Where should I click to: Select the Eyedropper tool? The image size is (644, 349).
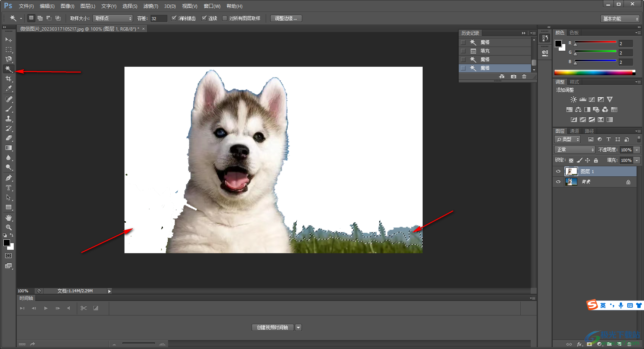(x=9, y=89)
